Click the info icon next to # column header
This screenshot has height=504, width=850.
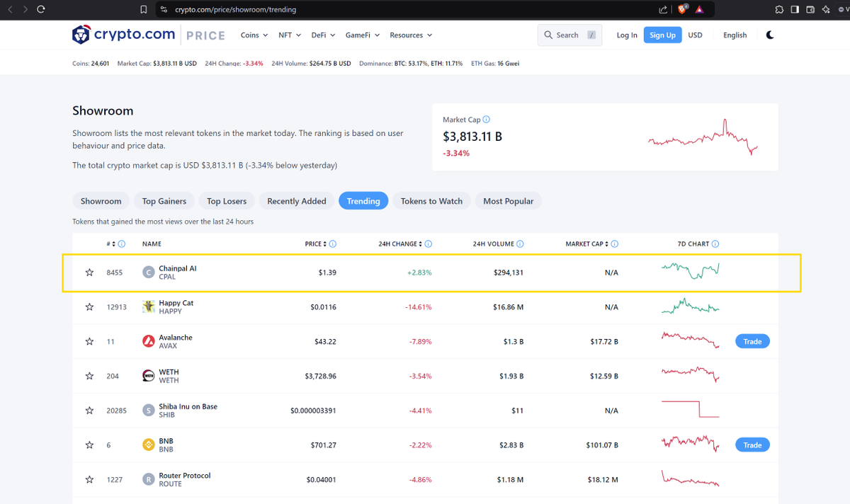point(122,244)
